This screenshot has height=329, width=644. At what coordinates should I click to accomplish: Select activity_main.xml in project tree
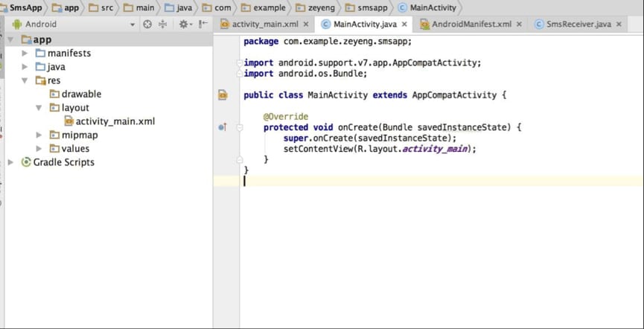pos(109,121)
